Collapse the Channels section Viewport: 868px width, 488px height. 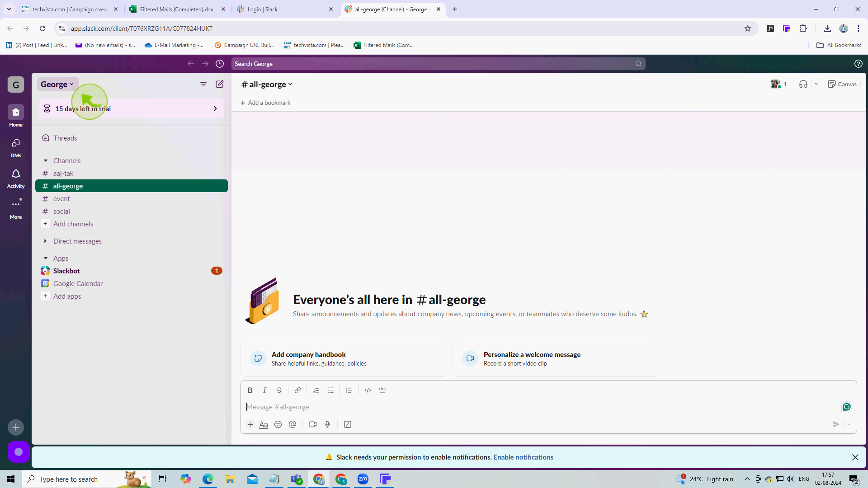46,160
